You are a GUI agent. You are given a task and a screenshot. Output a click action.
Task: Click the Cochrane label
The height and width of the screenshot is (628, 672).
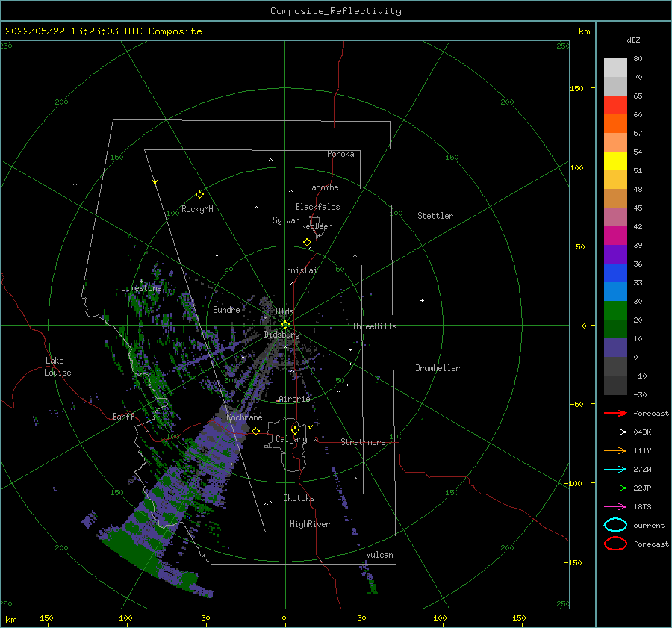click(244, 417)
